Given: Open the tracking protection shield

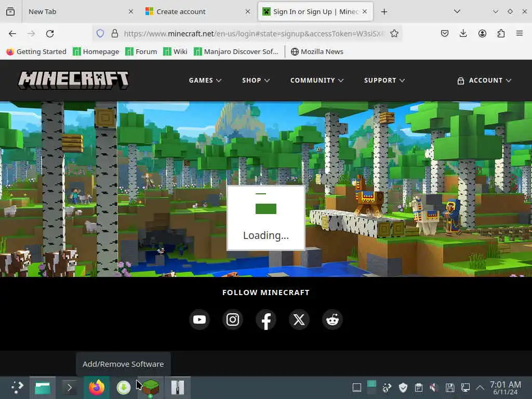Looking at the screenshot, I should click(100, 34).
